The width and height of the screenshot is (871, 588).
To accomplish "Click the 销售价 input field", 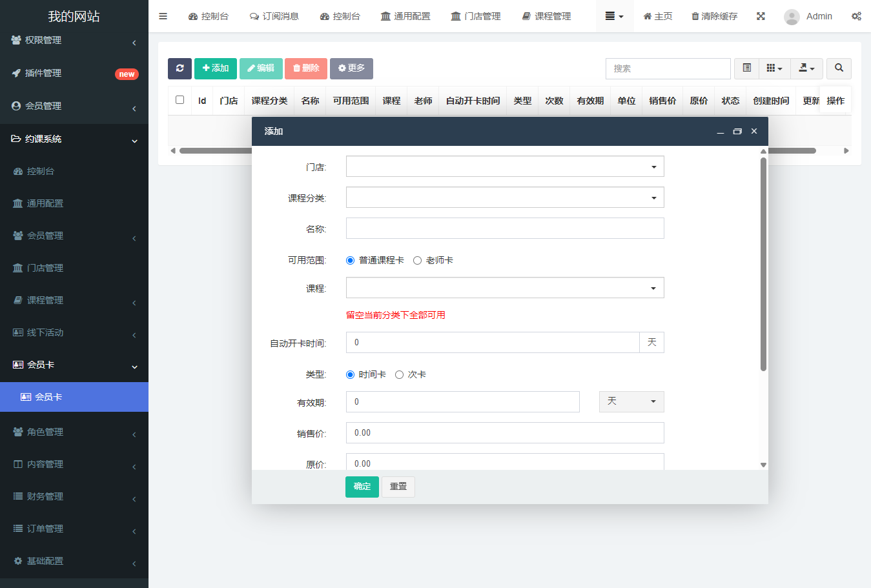I will click(505, 433).
